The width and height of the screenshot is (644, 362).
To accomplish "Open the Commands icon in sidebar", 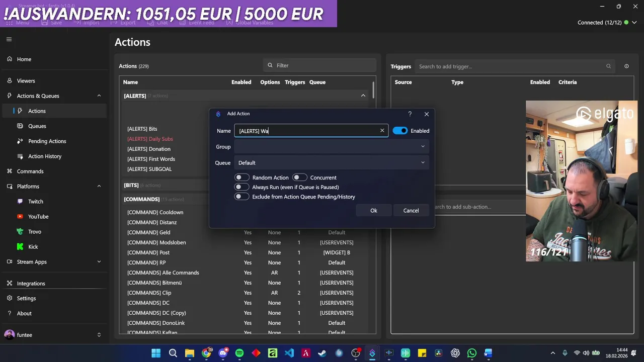I will tap(10, 171).
